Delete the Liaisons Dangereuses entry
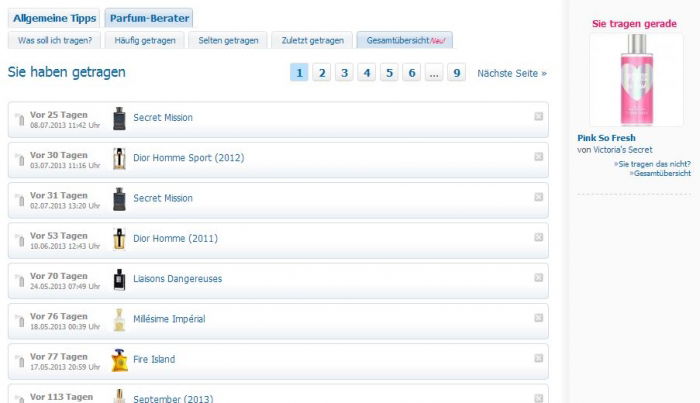Screen dimensions: 700x403 [x=538, y=278]
